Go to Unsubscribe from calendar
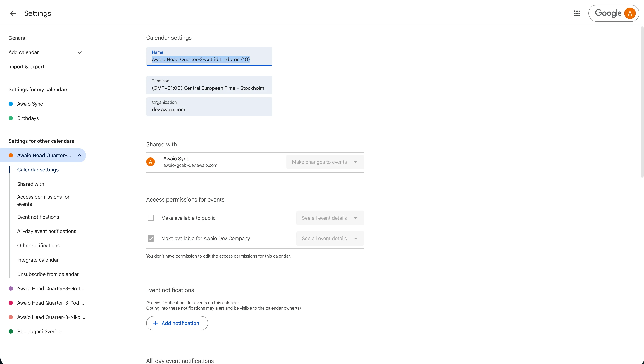This screenshot has width=644, height=364. pyautogui.click(x=48, y=274)
